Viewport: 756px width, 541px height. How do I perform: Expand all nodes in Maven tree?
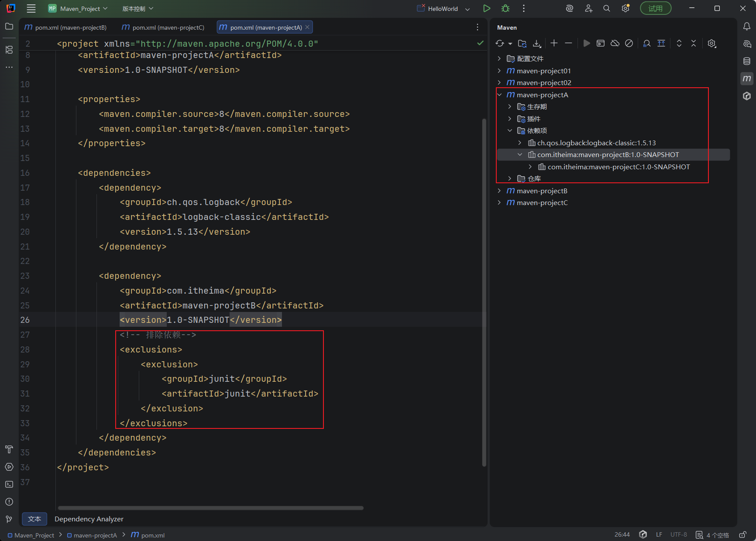tap(679, 43)
